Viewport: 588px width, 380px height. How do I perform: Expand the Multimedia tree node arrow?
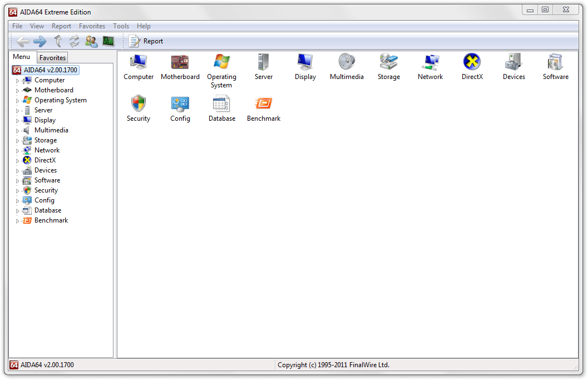(17, 131)
